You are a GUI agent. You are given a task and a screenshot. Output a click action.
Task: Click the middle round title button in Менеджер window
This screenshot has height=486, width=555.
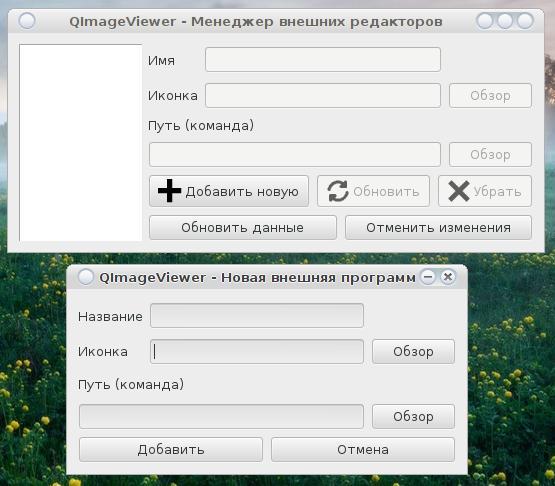click(505, 21)
